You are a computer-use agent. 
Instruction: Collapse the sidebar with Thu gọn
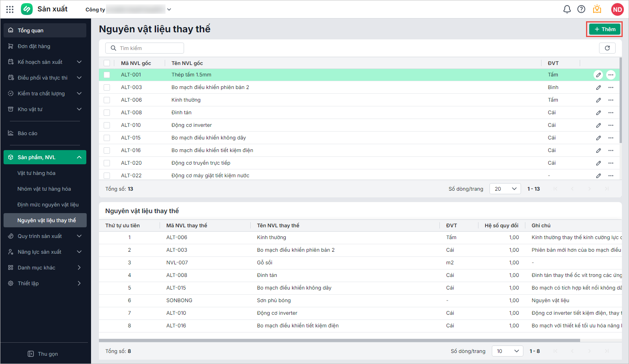[x=43, y=354]
